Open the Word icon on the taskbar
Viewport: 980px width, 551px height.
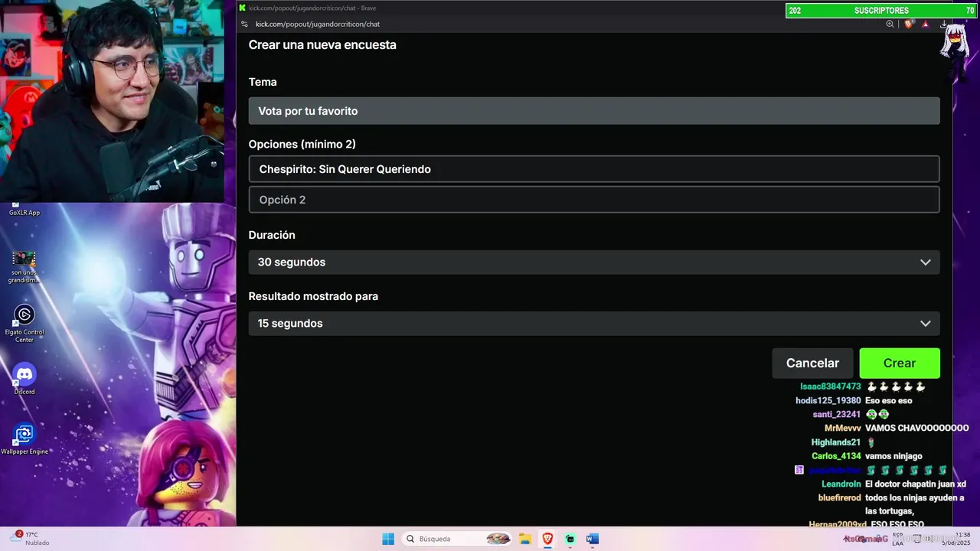coord(592,539)
